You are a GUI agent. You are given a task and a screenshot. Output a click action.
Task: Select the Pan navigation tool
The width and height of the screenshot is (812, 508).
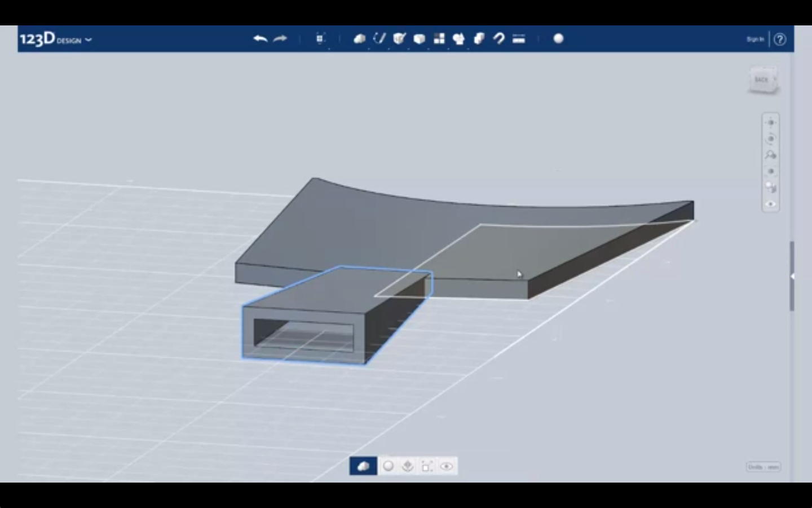click(x=771, y=122)
